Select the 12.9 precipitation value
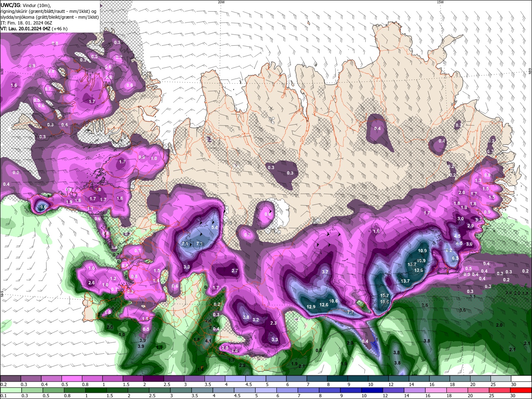This screenshot has height=399, width=532. [x=311, y=307]
